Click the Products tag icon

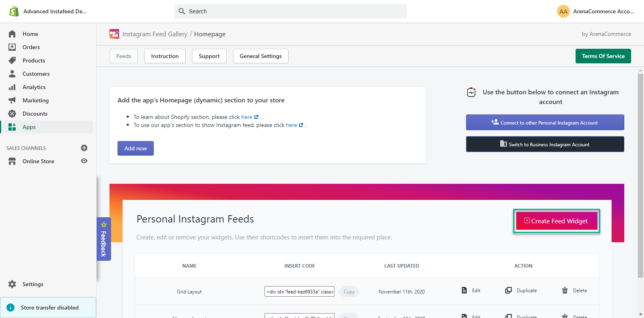[x=12, y=60]
